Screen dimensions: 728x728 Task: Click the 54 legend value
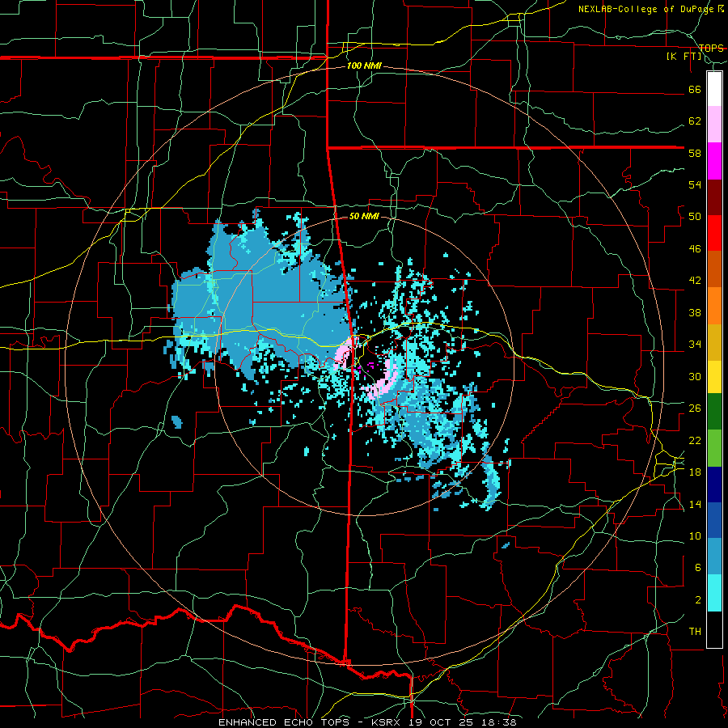pos(695,184)
